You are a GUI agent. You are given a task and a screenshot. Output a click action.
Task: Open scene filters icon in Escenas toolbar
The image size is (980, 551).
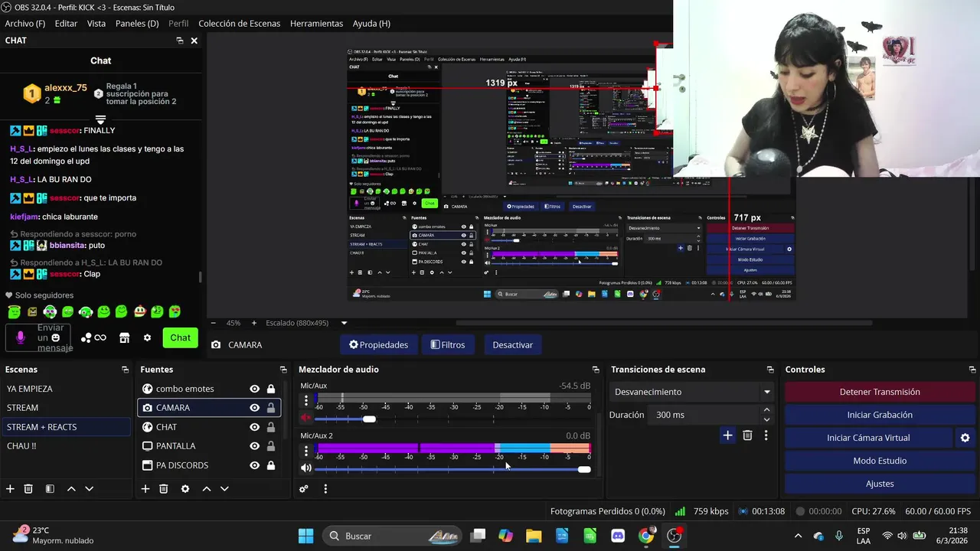point(50,489)
